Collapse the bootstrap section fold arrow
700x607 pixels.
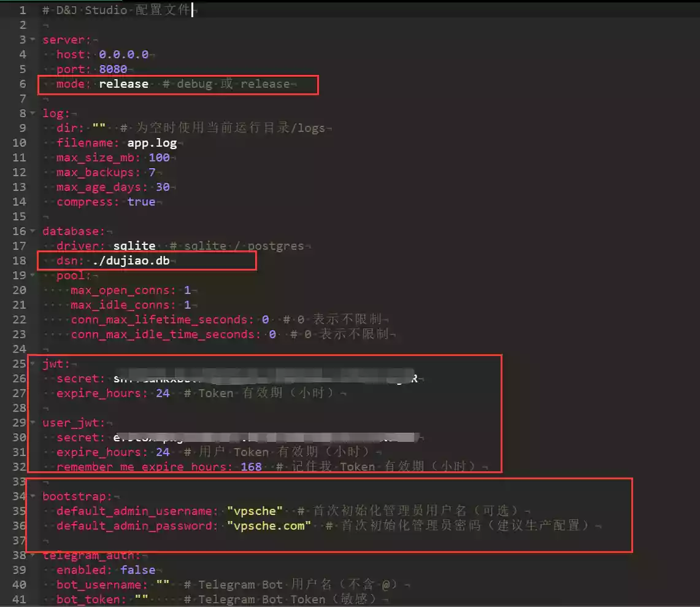pos(33,496)
